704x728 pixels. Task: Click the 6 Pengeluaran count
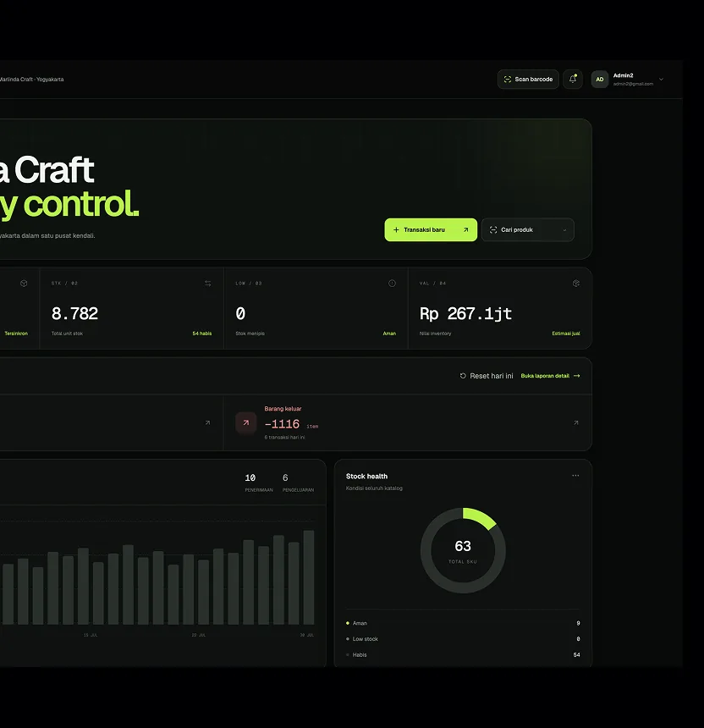[x=285, y=477]
